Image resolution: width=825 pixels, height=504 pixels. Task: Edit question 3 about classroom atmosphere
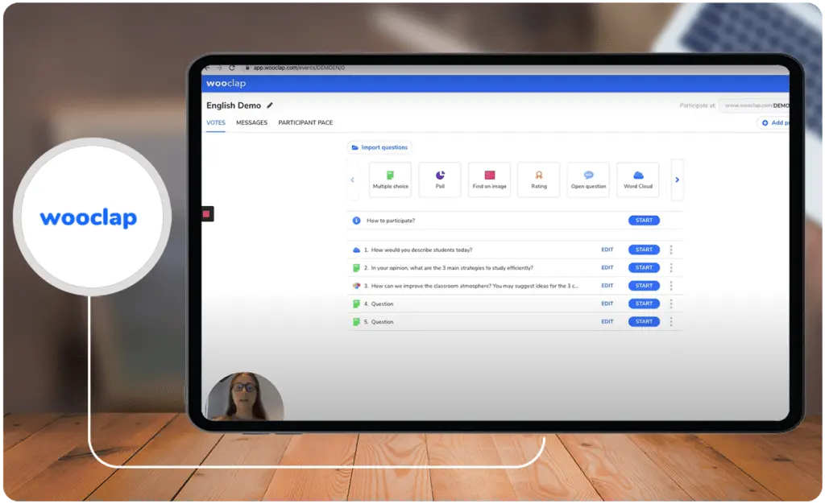point(607,285)
